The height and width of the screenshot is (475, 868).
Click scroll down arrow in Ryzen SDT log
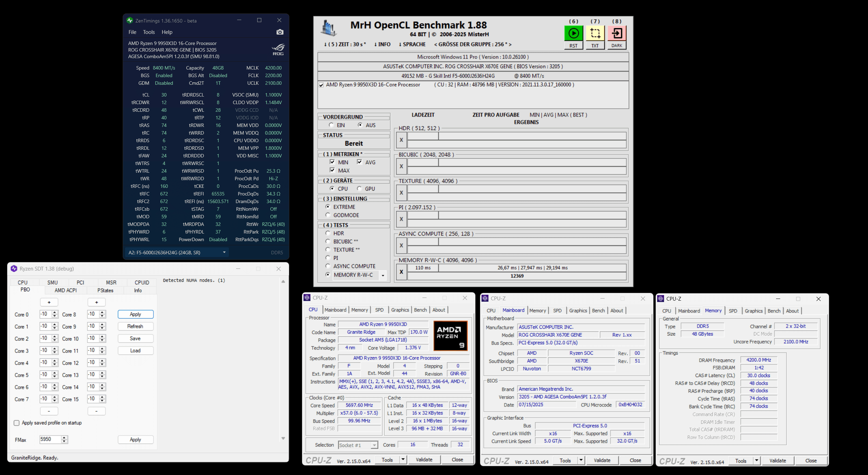[x=283, y=438]
